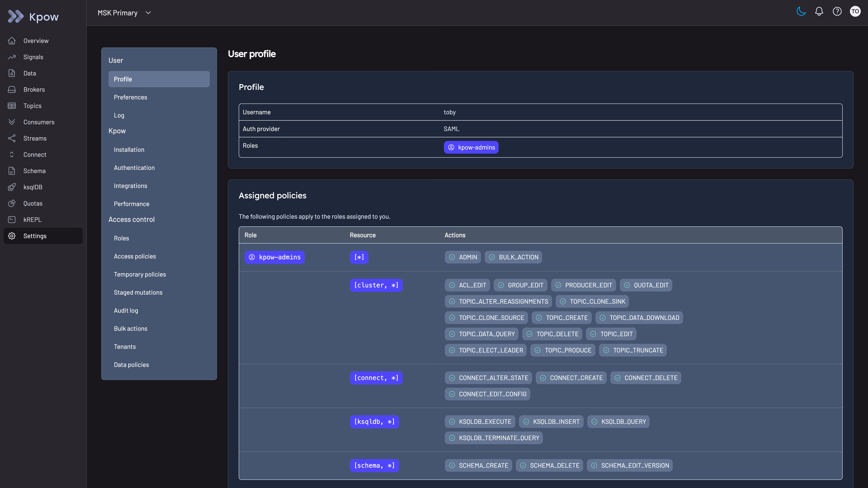Click the Schema file icon

pos(12,171)
